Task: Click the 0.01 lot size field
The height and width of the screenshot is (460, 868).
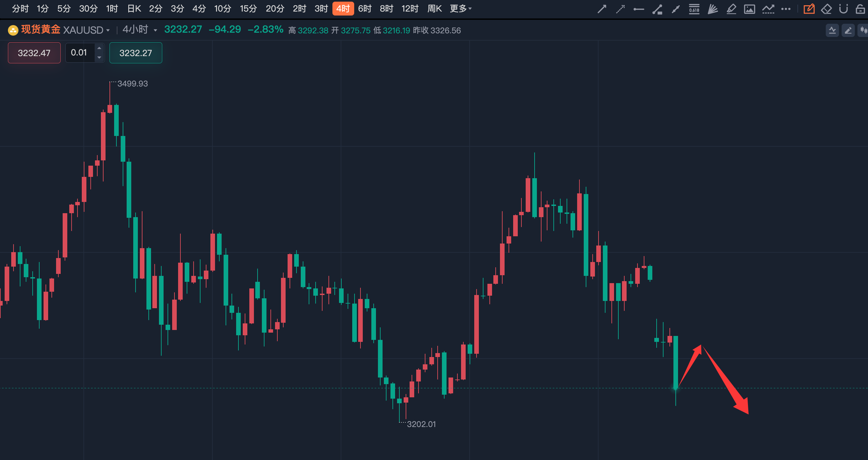Action: [79, 52]
